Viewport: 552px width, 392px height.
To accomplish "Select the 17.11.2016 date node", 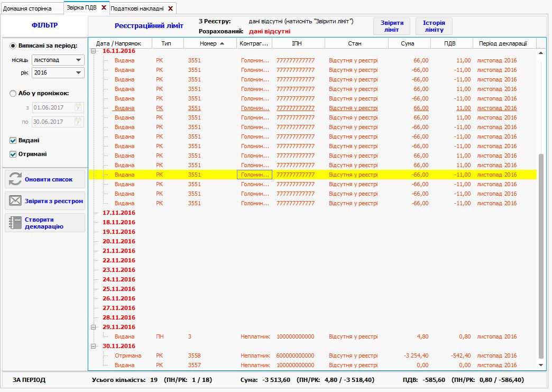I will coord(118,213).
